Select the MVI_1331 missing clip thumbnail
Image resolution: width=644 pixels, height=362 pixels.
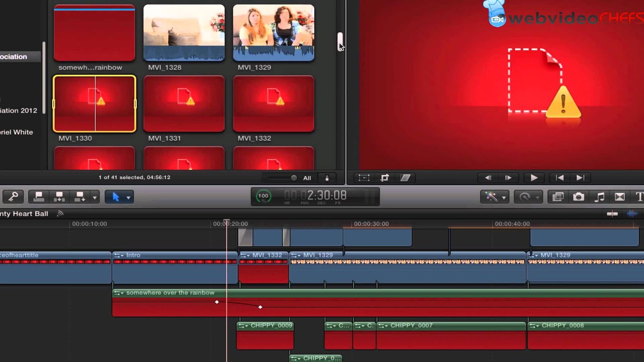coord(184,104)
